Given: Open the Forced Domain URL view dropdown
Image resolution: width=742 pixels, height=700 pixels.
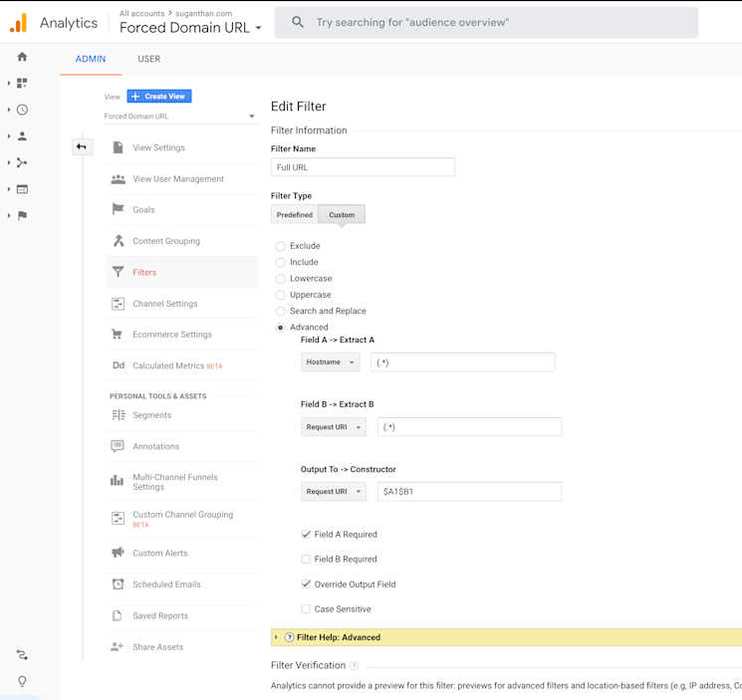Looking at the screenshot, I should tap(180, 117).
